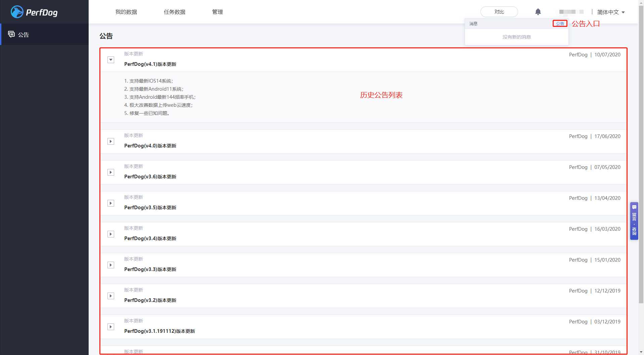644x355 pixels.
Task: Go to 管理 tab
Action: coord(218,12)
